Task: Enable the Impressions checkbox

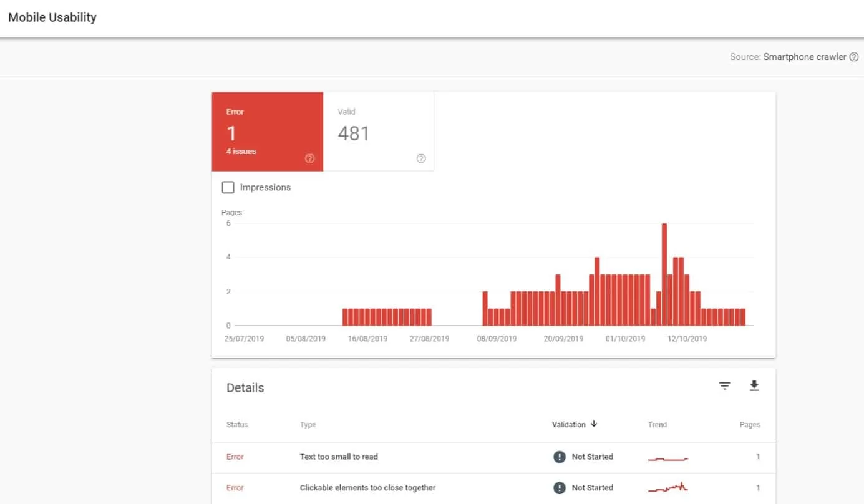Action: pyautogui.click(x=228, y=187)
